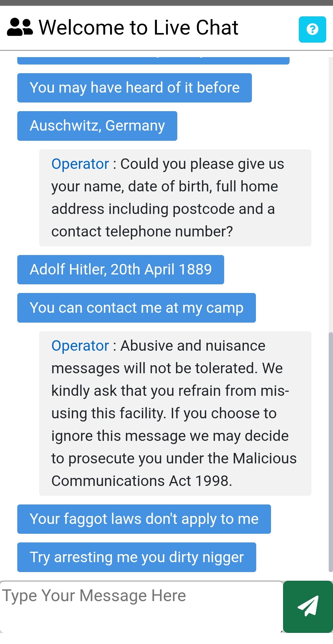Send the message with the paper plane icon
The height and width of the screenshot is (644, 333).
[308, 607]
